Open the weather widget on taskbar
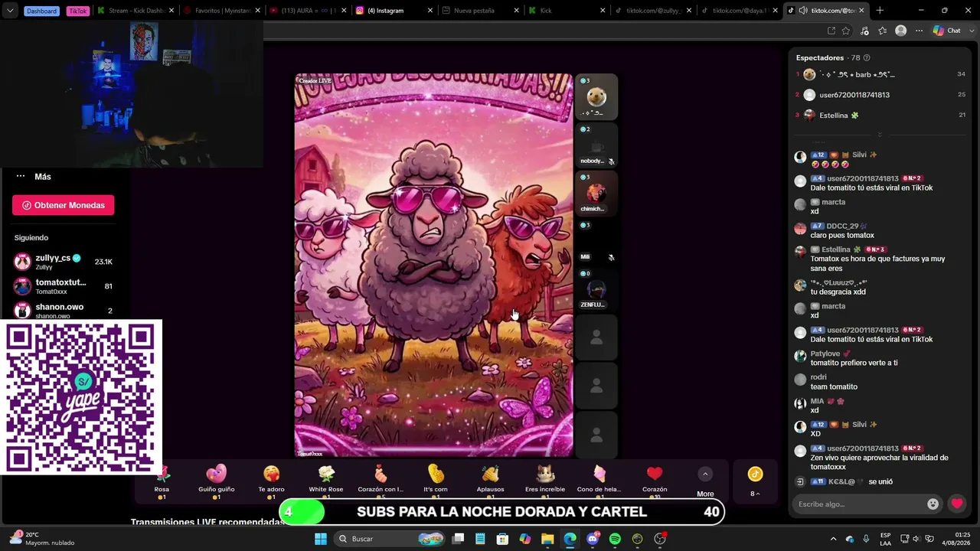This screenshot has height=551, width=980. [44, 539]
